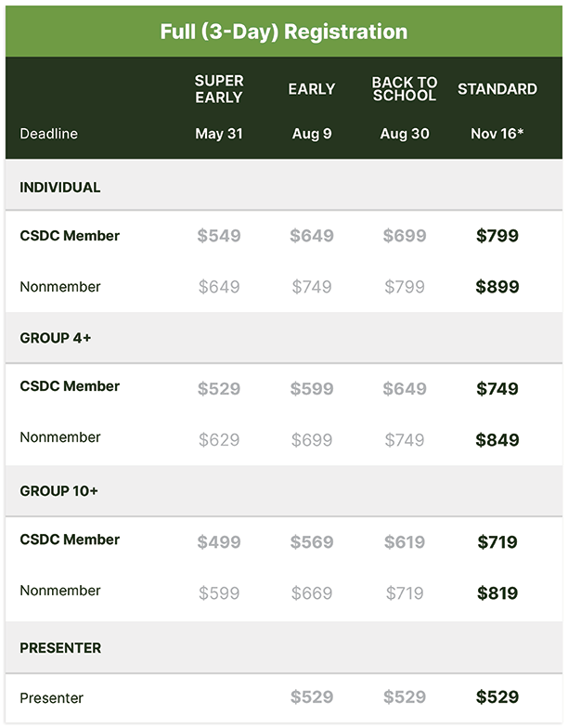Viewport: 568px width, 728px height.
Task: Click the Aug 30 deadline date
Action: click(x=405, y=134)
